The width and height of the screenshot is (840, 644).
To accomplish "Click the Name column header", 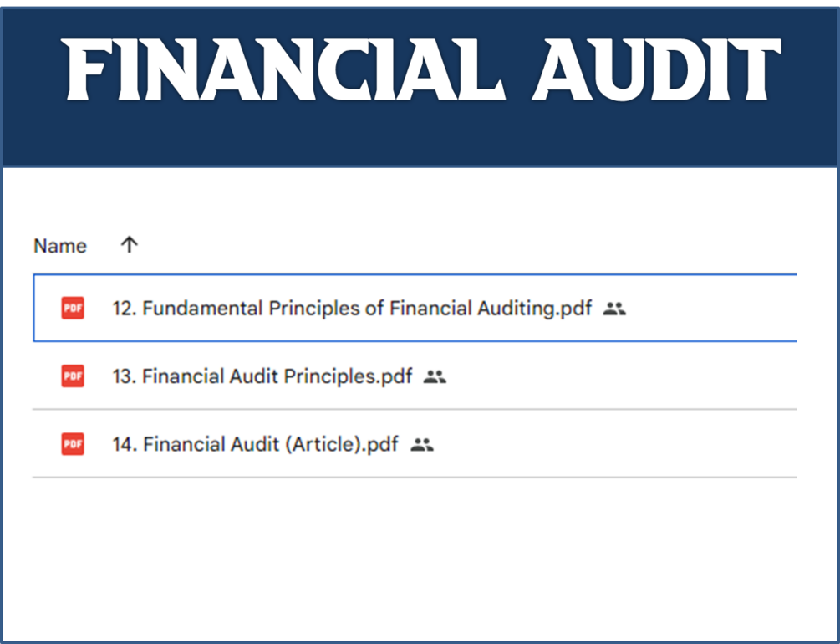I will tap(60, 246).
